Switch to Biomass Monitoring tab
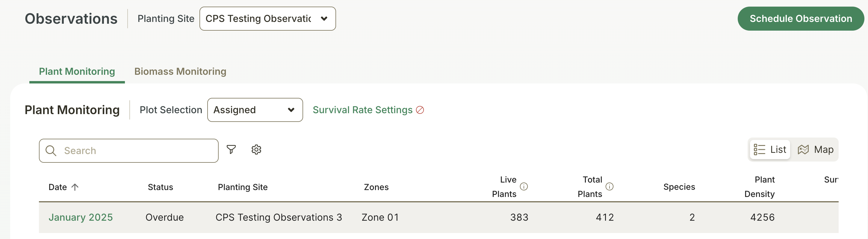The height and width of the screenshot is (239, 868). click(180, 71)
